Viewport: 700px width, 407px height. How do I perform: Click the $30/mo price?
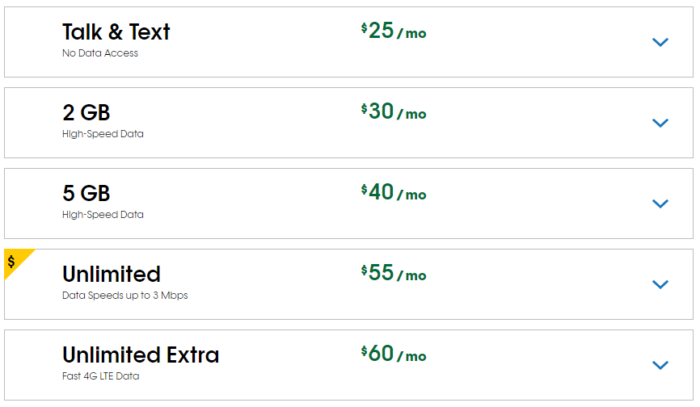coord(394,112)
